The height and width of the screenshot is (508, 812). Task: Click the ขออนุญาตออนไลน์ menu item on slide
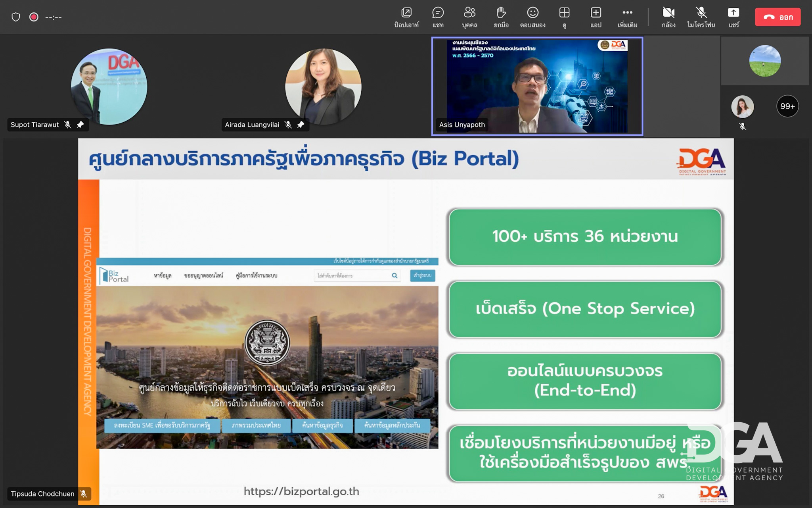pos(204,275)
